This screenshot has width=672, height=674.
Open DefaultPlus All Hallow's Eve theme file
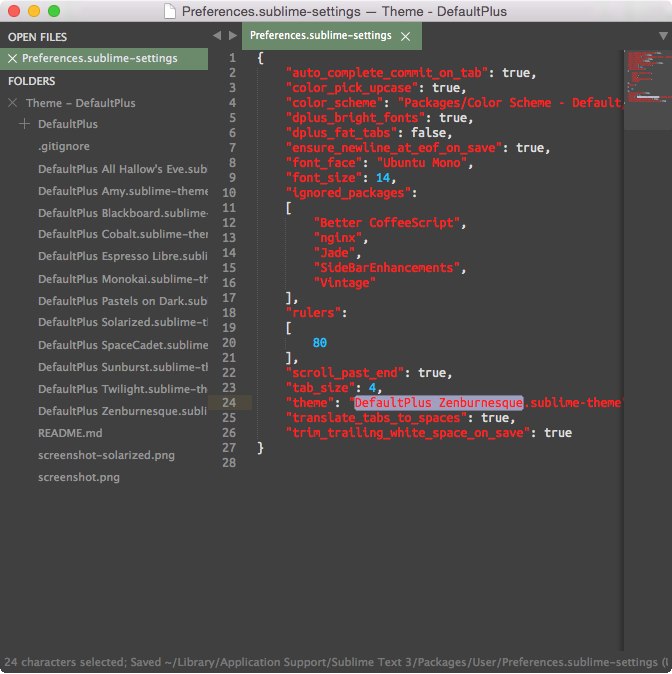(123, 169)
